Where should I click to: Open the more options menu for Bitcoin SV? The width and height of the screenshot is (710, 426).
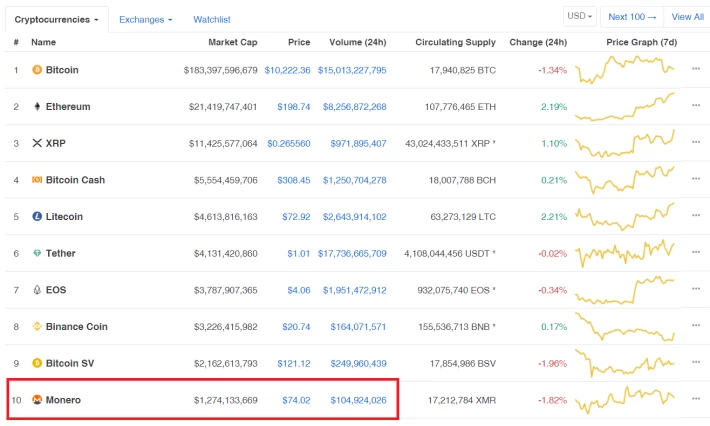click(696, 362)
